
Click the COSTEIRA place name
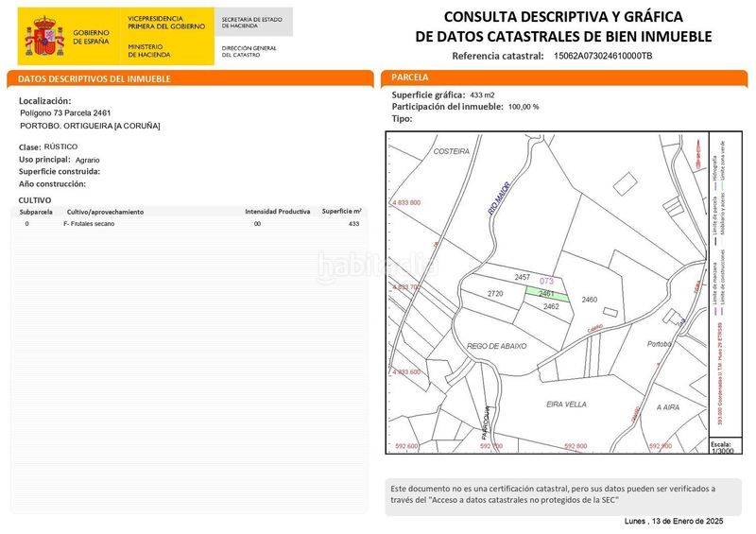coord(452,151)
